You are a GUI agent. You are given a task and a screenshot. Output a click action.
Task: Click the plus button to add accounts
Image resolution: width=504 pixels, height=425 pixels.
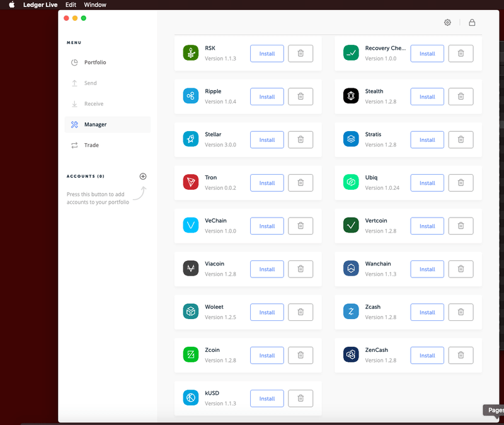(143, 176)
